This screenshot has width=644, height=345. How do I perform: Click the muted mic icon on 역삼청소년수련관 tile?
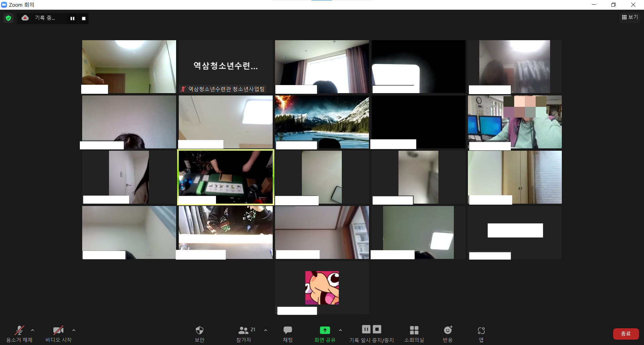(x=183, y=89)
